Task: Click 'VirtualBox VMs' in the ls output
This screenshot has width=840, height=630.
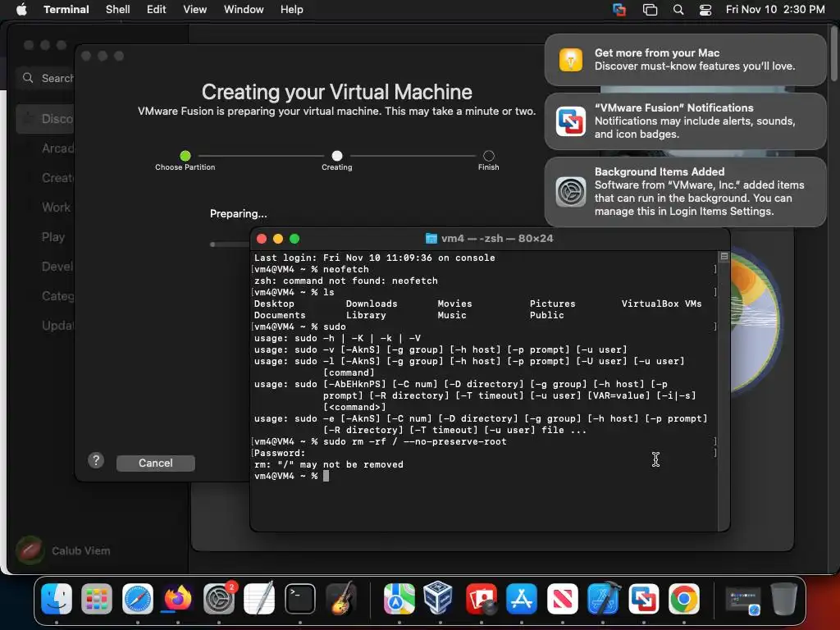Action: 661,304
